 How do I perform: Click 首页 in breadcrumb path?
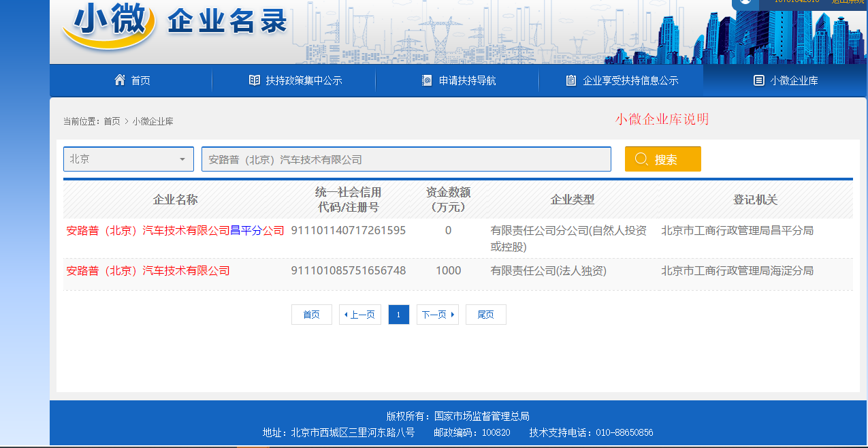112,121
